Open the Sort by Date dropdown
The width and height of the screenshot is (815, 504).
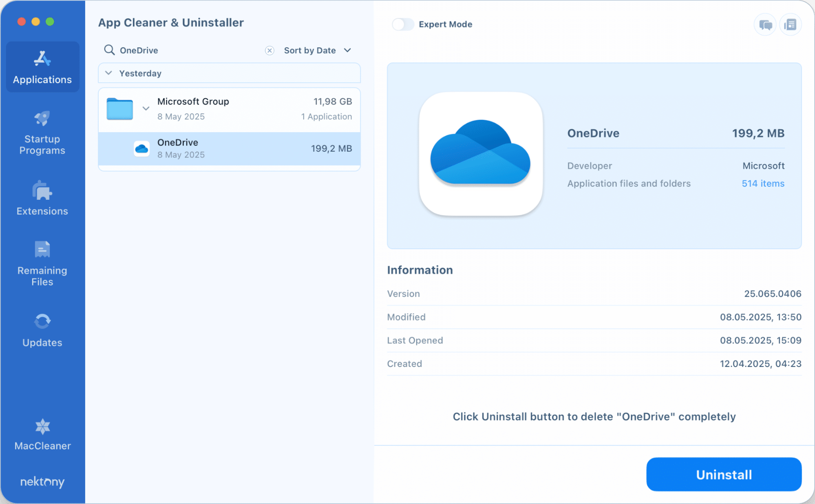click(x=317, y=50)
